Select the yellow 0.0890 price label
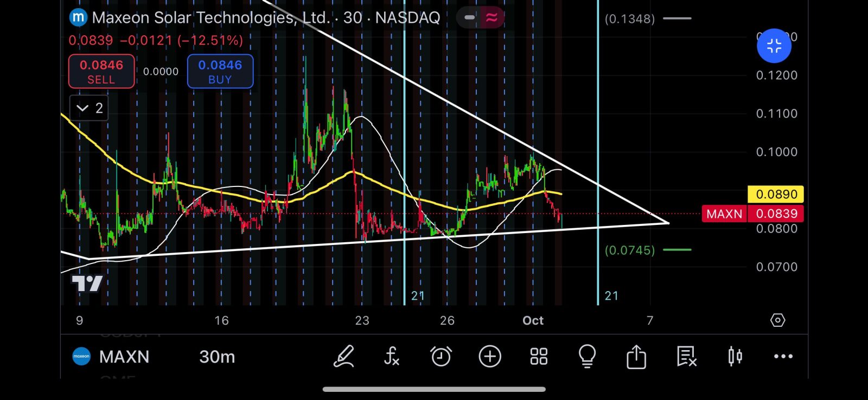This screenshot has width=868, height=400. click(776, 194)
